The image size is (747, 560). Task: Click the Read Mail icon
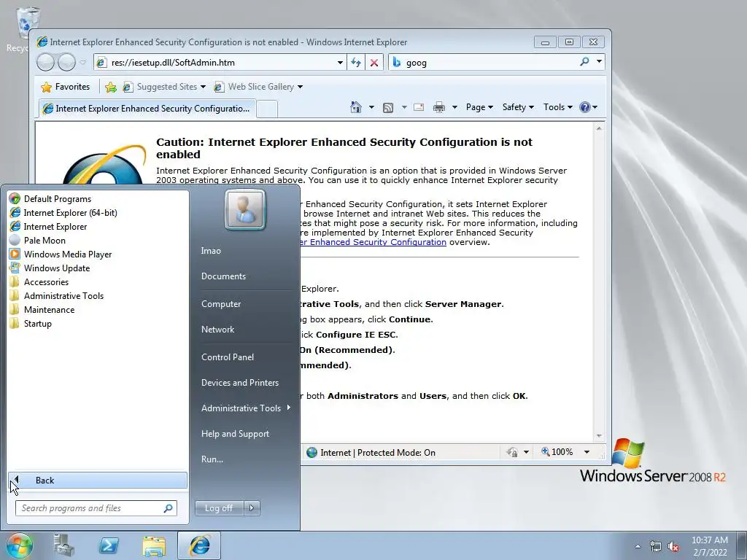pyautogui.click(x=419, y=107)
